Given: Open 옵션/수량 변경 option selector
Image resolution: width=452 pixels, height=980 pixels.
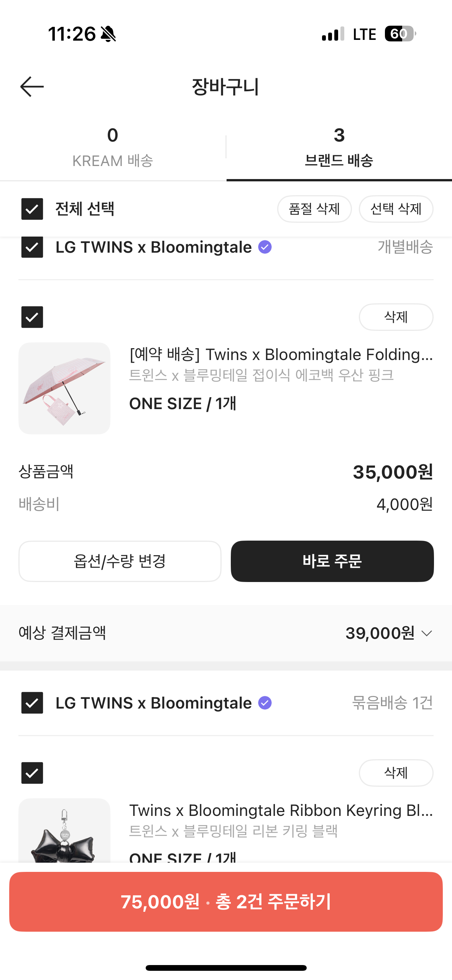Looking at the screenshot, I should pyautogui.click(x=120, y=561).
